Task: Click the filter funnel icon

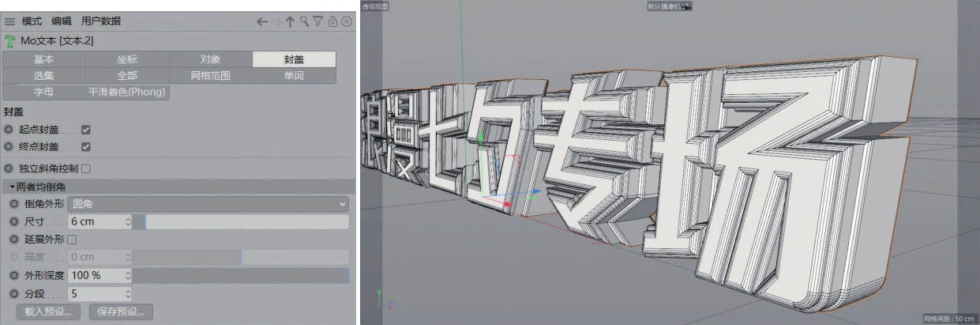Action: (x=317, y=21)
